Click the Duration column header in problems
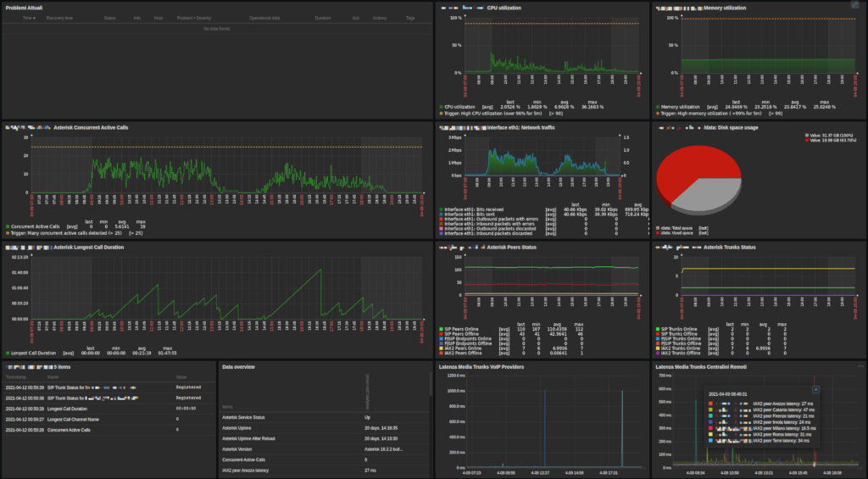Screen dimensions: 868x479 pos(323,19)
